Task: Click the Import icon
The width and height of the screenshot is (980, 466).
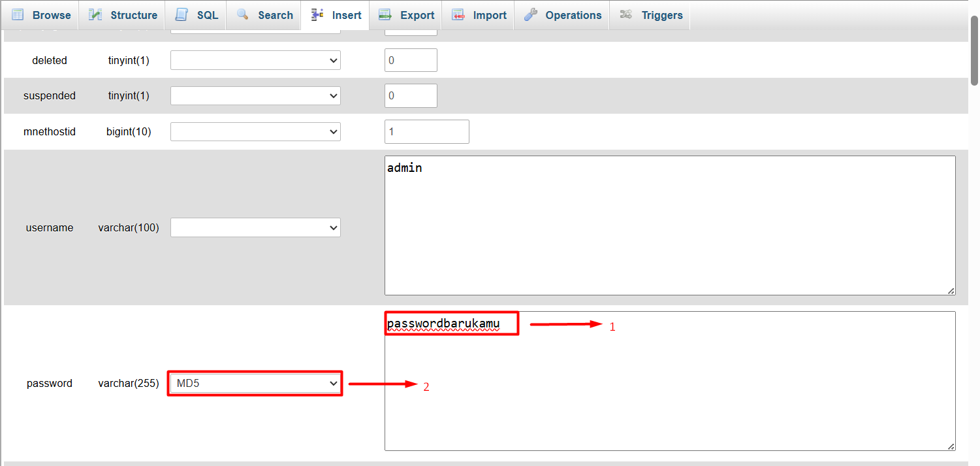Action: click(458, 15)
